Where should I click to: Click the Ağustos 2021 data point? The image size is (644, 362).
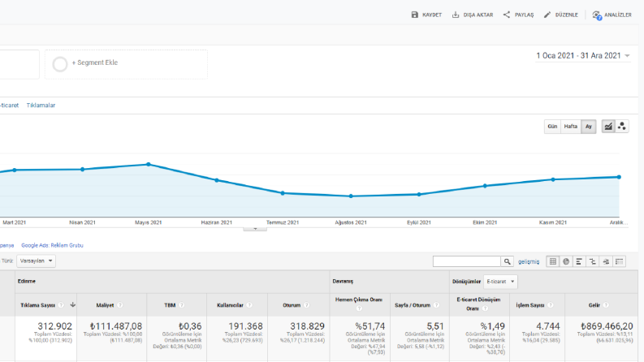coord(351,196)
